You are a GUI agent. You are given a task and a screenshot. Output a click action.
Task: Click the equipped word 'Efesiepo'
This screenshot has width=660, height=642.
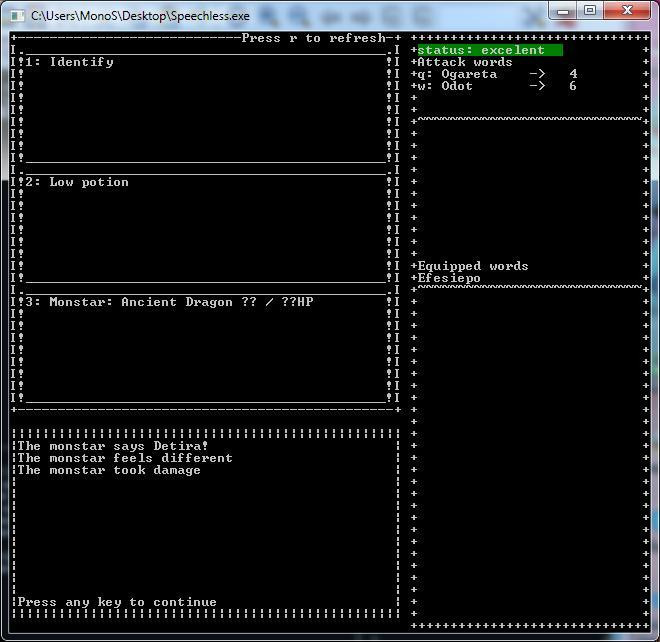pyautogui.click(x=449, y=278)
